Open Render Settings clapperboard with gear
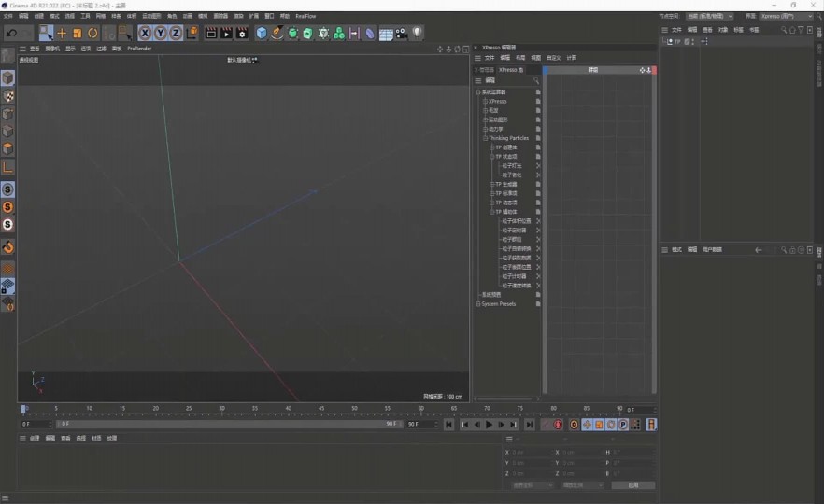Viewport: 824px width, 504px height. point(242,33)
